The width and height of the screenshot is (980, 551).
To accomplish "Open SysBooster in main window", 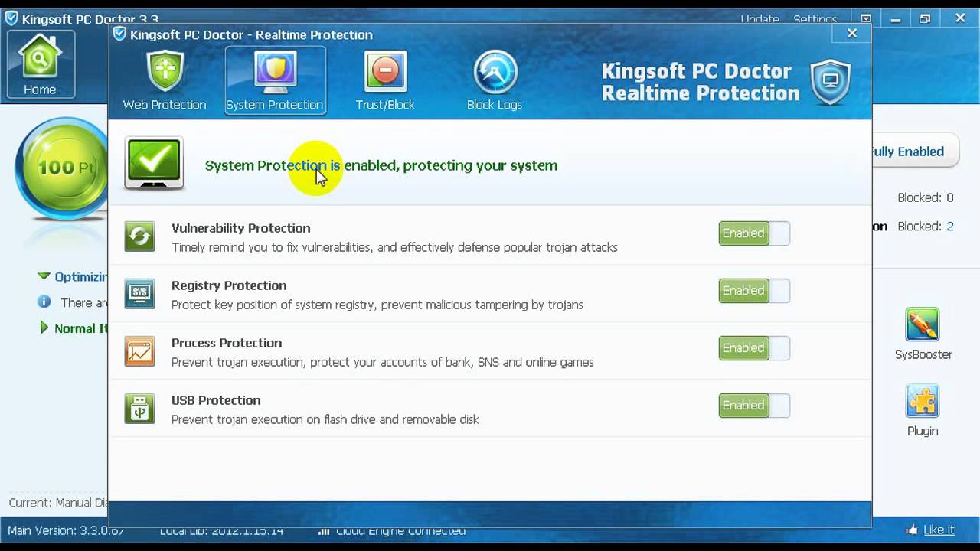I will pyautogui.click(x=923, y=334).
